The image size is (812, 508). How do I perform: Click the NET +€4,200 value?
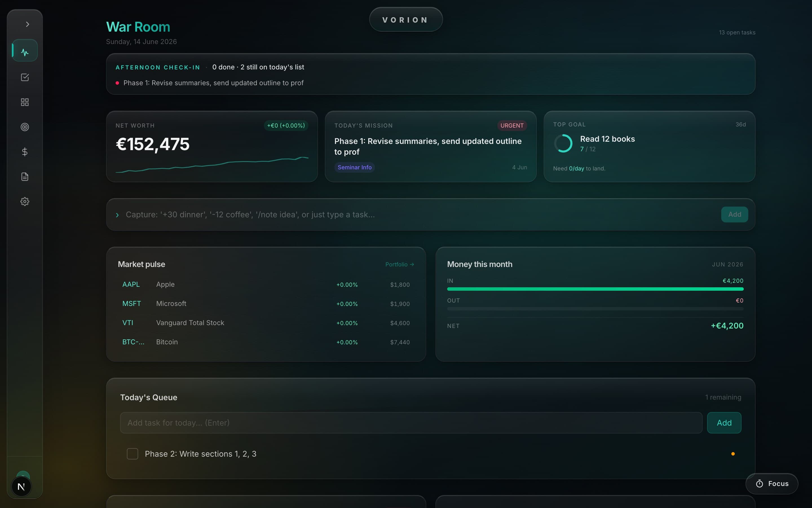727,326
